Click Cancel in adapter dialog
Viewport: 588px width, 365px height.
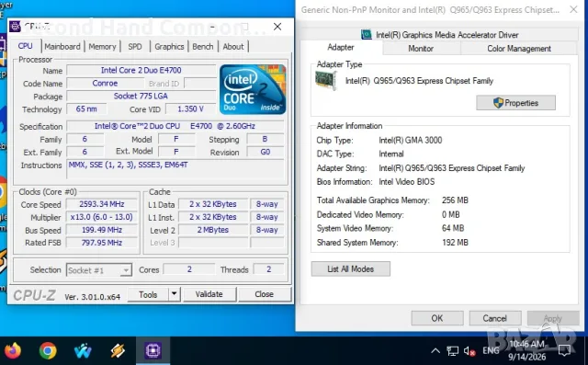(495, 318)
